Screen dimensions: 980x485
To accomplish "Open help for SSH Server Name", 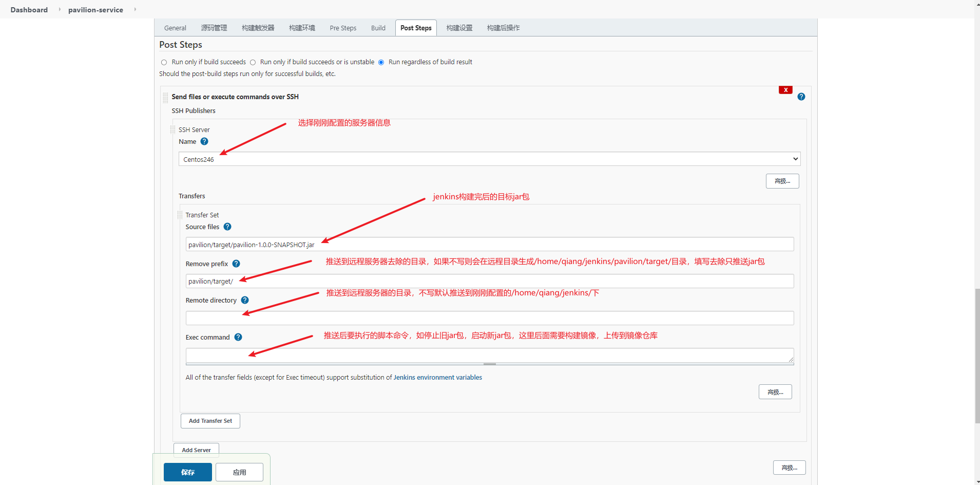I will [204, 141].
